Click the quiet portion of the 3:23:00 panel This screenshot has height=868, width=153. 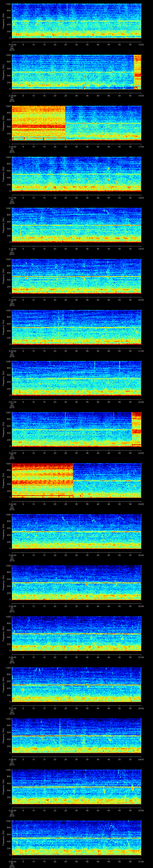pyautogui.click(x=107, y=480)
